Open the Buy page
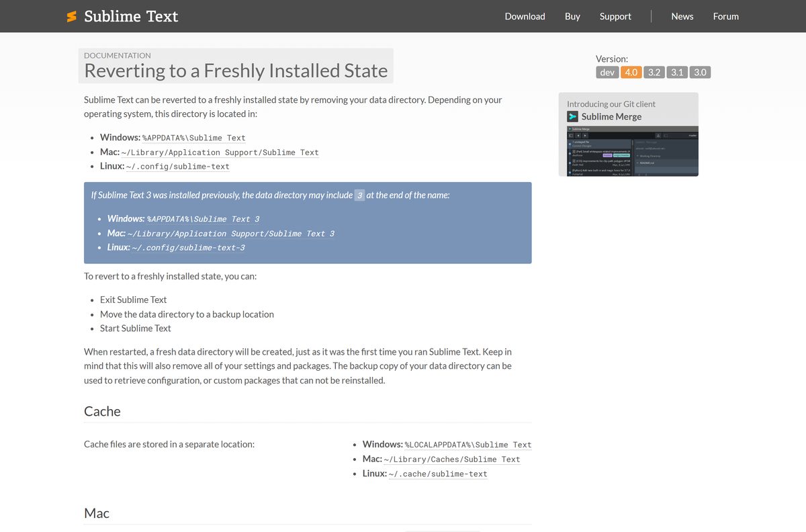The width and height of the screenshot is (806, 532). point(572,16)
